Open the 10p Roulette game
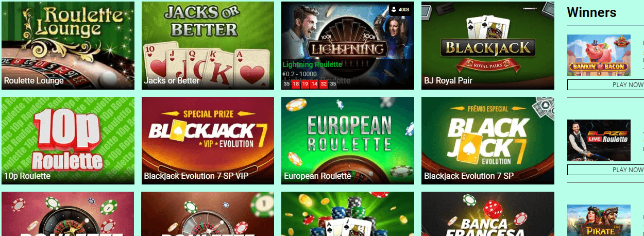This screenshot has width=644, height=236. 68,141
